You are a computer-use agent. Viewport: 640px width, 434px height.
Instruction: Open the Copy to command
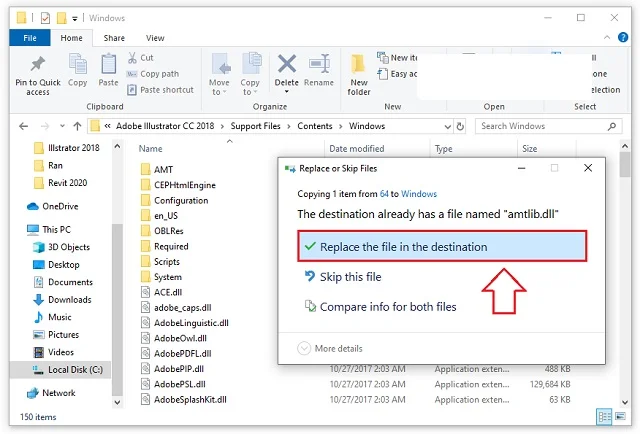tap(250, 74)
